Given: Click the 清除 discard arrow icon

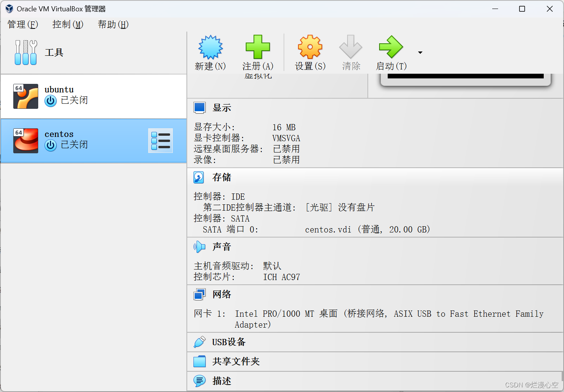Looking at the screenshot, I should [x=351, y=47].
